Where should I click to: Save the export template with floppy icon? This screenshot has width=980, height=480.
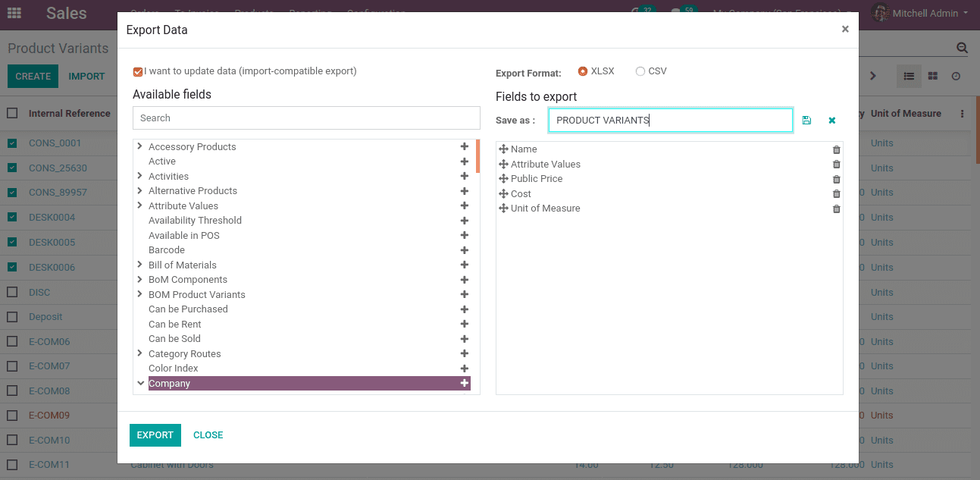pyautogui.click(x=806, y=121)
